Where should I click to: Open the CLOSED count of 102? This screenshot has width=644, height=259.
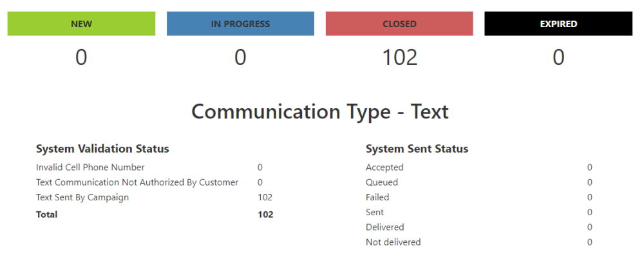pos(400,57)
